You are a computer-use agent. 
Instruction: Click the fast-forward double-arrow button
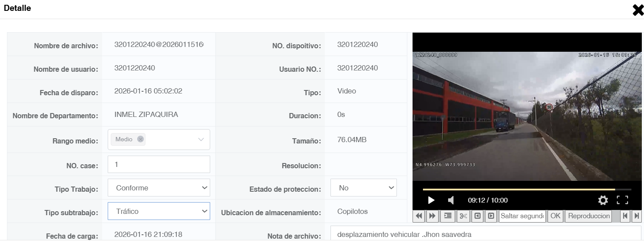[432, 216]
